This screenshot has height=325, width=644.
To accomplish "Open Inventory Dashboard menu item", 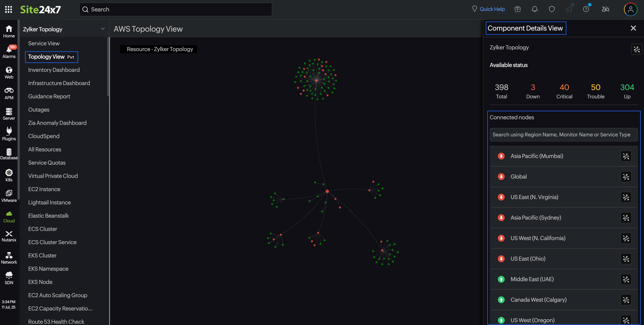I will [x=54, y=70].
